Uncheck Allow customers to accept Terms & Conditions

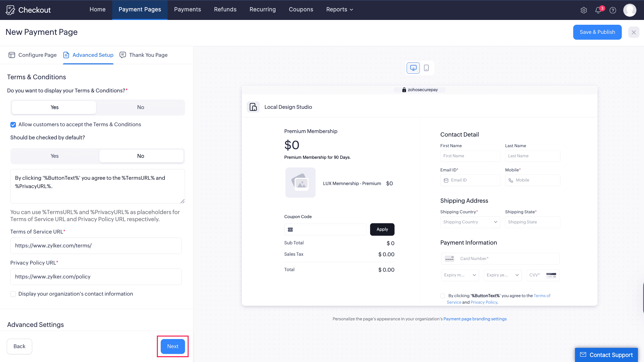13,124
